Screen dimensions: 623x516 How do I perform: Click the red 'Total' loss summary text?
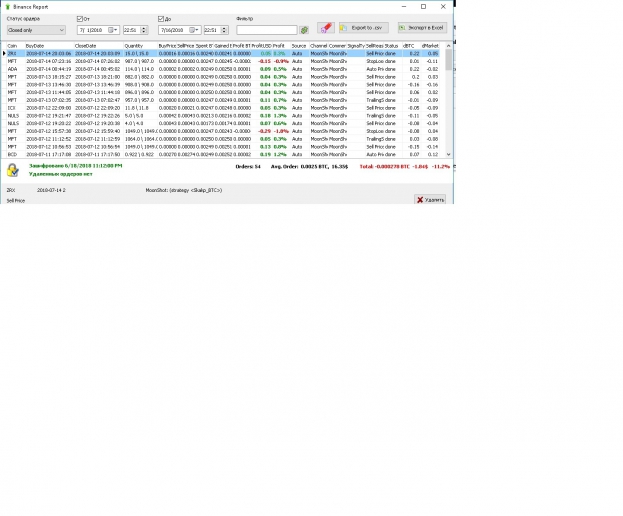(x=404, y=166)
